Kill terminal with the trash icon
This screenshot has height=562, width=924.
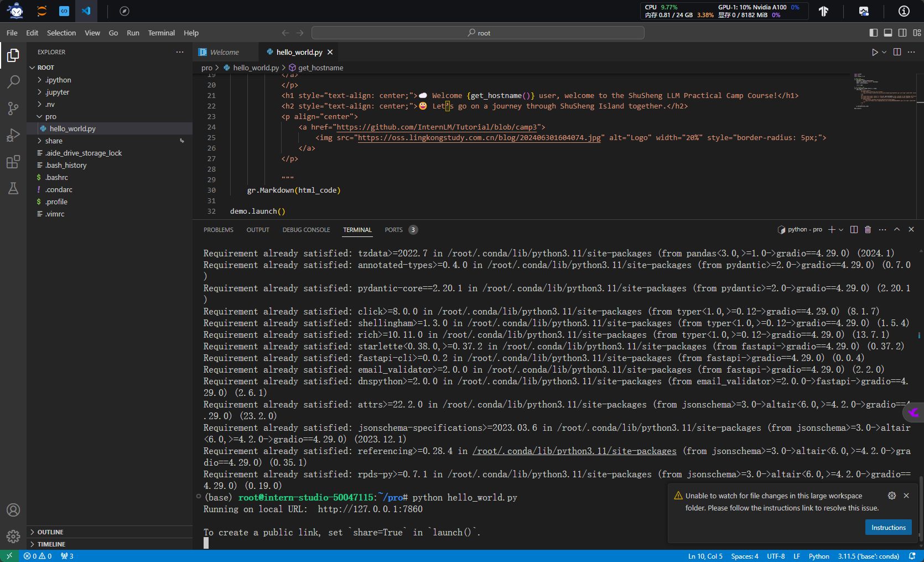[868, 229]
